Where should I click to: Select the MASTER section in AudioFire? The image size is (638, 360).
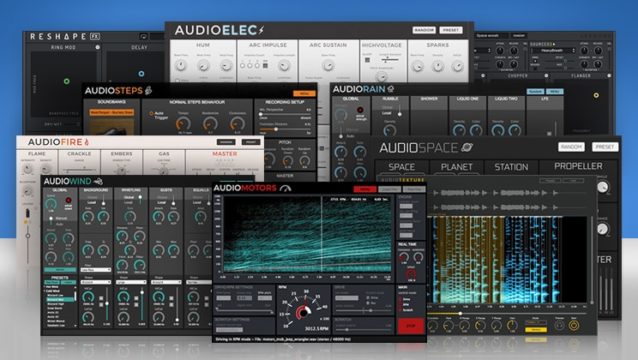225,154
